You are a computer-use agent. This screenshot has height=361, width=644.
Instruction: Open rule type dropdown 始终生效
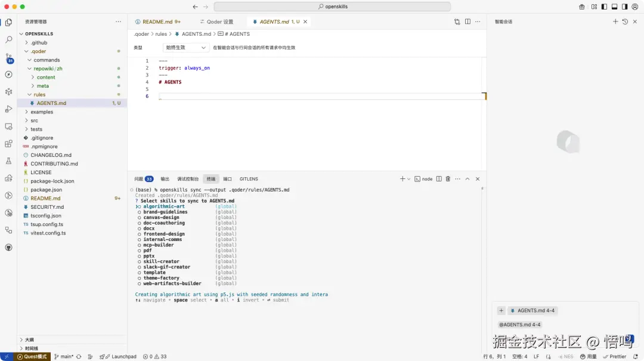pyautogui.click(x=185, y=48)
